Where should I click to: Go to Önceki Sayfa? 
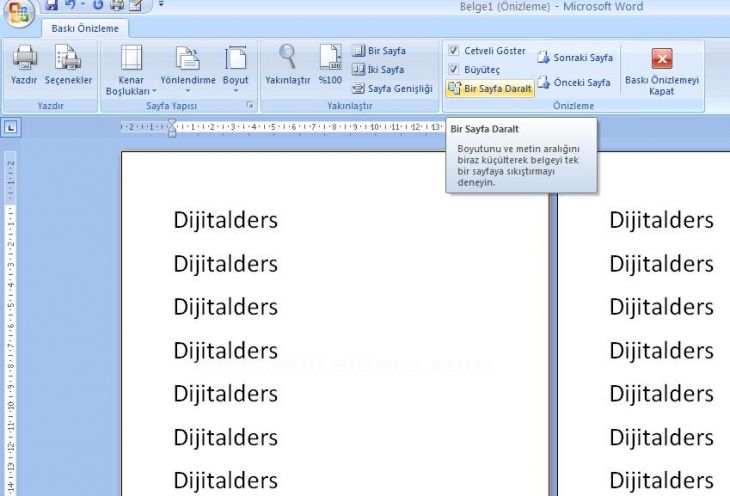574,83
